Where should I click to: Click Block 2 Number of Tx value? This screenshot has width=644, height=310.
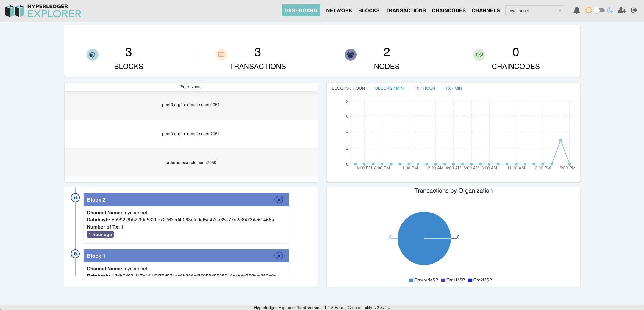point(122,227)
